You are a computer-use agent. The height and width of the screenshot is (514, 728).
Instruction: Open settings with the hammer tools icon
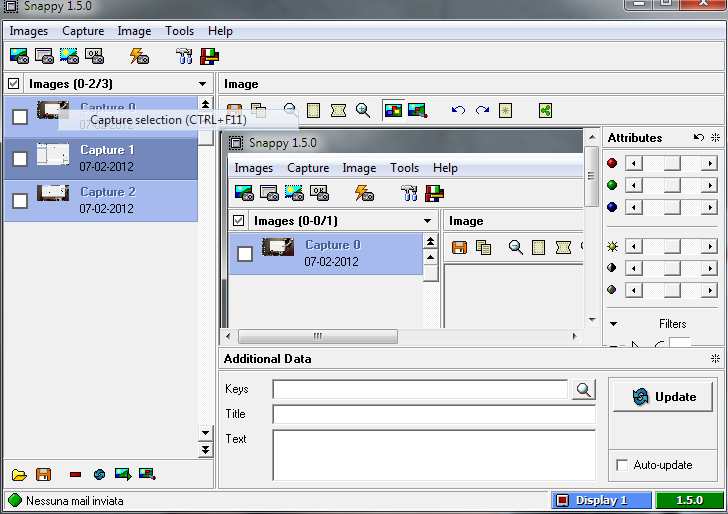(x=184, y=56)
